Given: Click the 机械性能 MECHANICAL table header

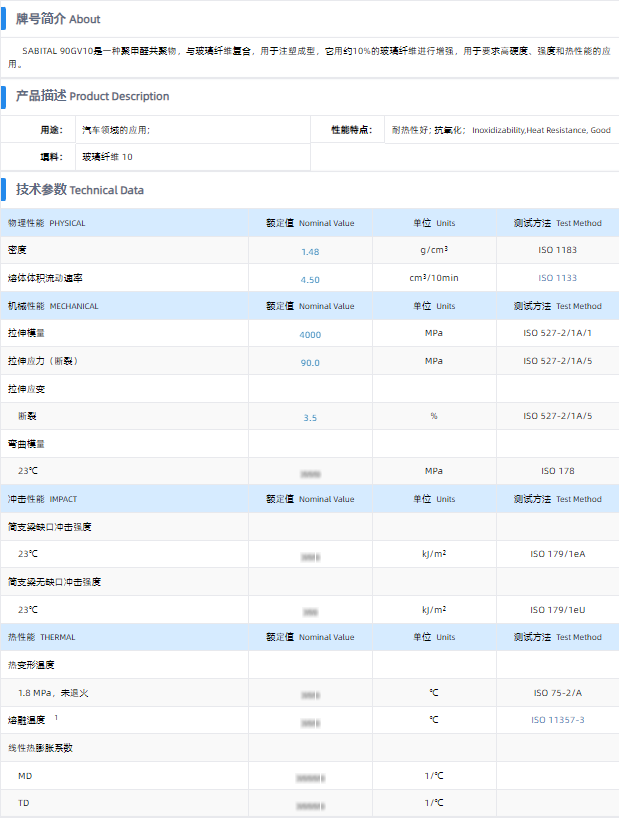Looking at the screenshot, I should [x=53, y=306].
